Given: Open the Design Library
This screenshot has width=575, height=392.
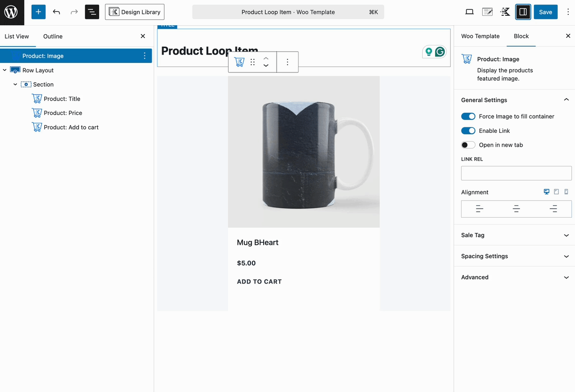Looking at the screenshot, I should click(135, 12).
